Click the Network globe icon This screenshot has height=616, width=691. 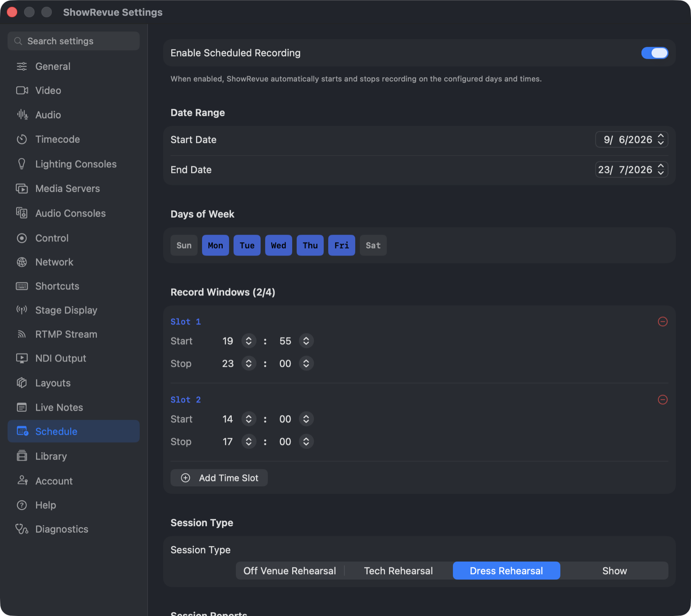tap(22, 262)
